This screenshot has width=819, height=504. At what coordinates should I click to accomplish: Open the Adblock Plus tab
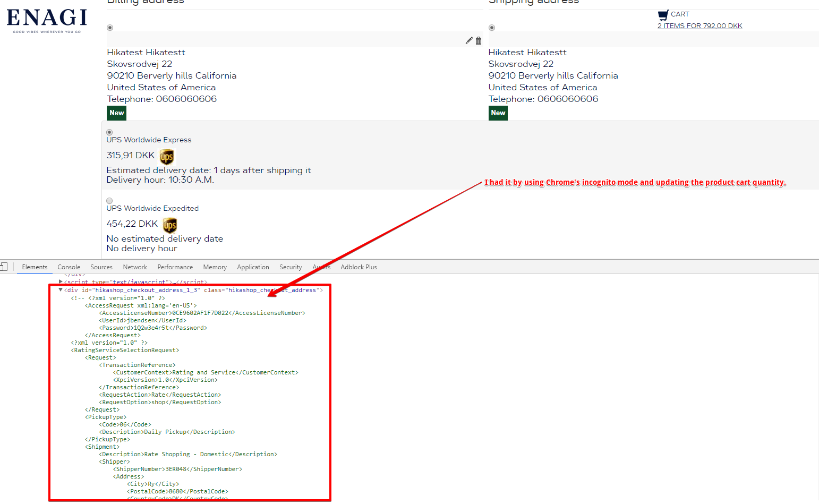pyautogui.click(x=359, y=267)
